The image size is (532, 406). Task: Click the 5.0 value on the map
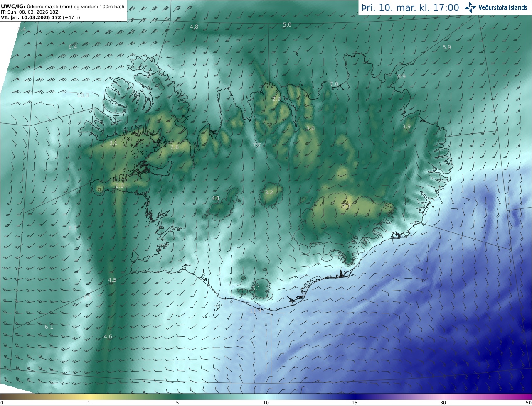click(x=287, y=24)
